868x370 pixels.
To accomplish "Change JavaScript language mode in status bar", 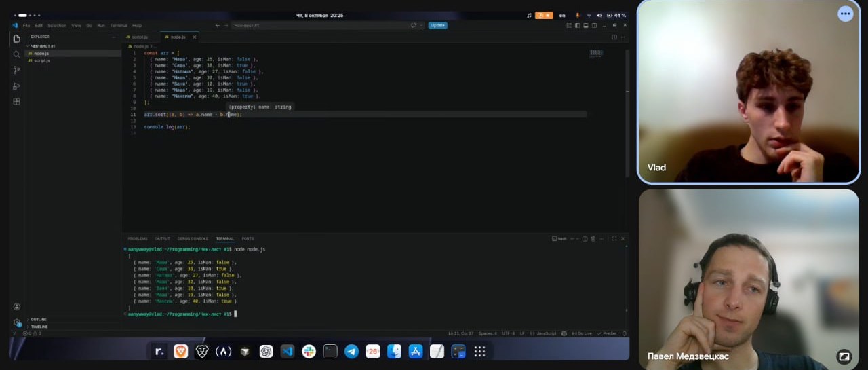I will (x=547, y=333).
